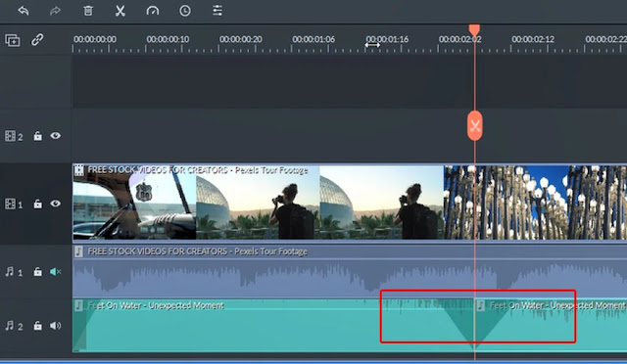Screen dimensions: 627x364
Task: Lock audio track 2
Action: click(37, 326)
